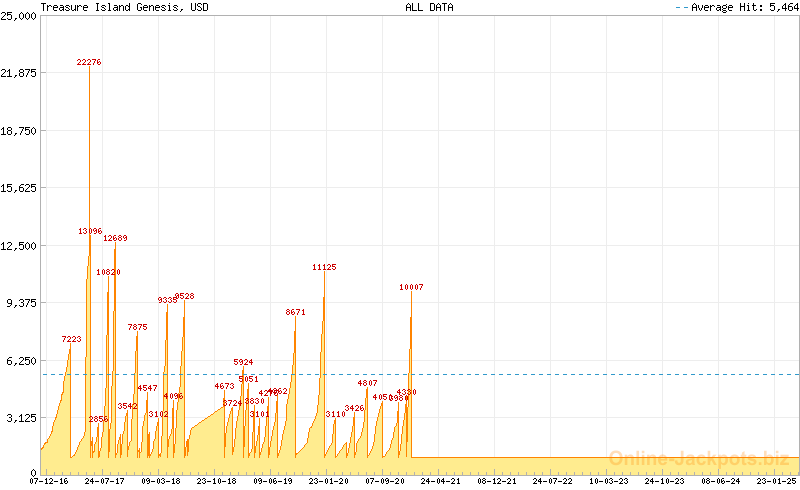Click the Treasure Island Genesis, USD title
Viewport: 800px width, 490px height.
pyautogui.click(x=124, y=7)
